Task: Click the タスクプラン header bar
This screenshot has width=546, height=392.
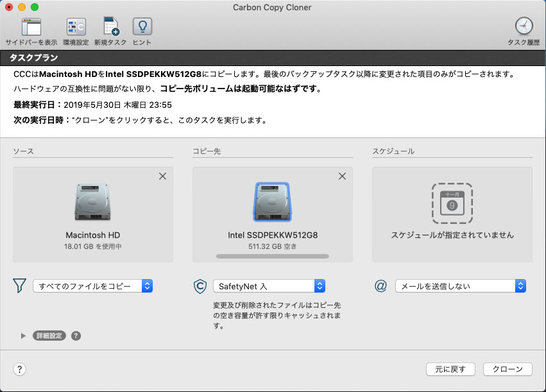Action: point(273,58)
